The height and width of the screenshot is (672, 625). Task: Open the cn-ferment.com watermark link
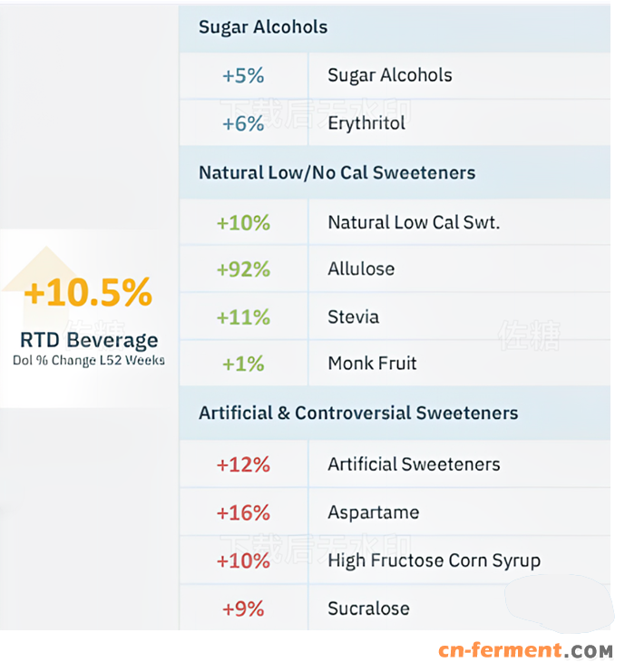coord(525,650)
